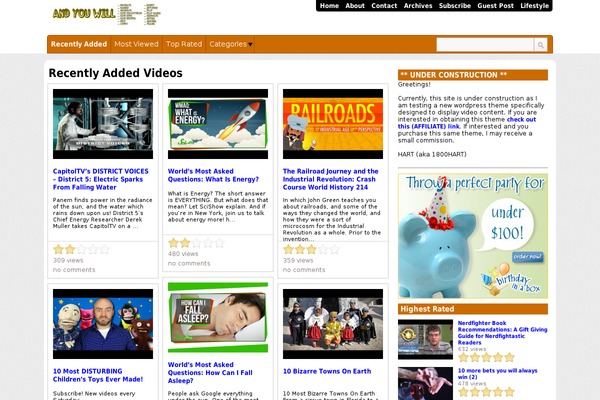Switch to the Most Viewed tab
This screenshot has width=600, height=400.
(136, 44)
